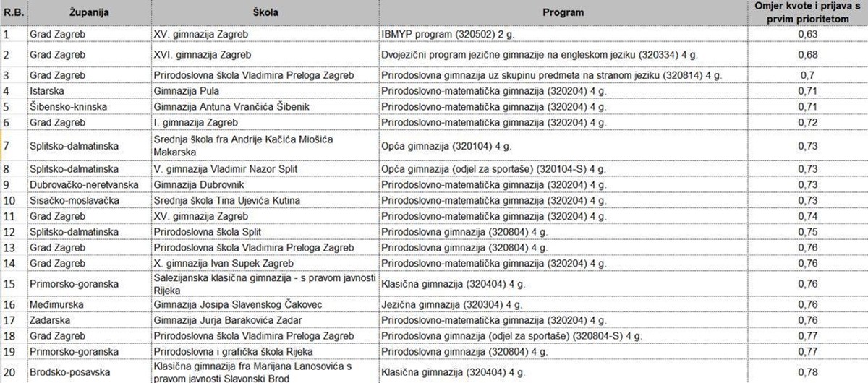Viewport: 868px width, 383px height.
Task: Select the 'Istarska' county cell
Action: (x=48, y=91)
